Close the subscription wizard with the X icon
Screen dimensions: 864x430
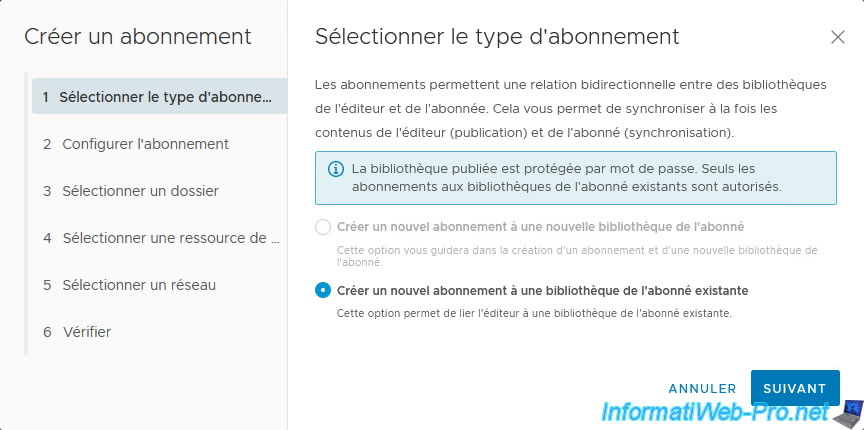[838, 37]
